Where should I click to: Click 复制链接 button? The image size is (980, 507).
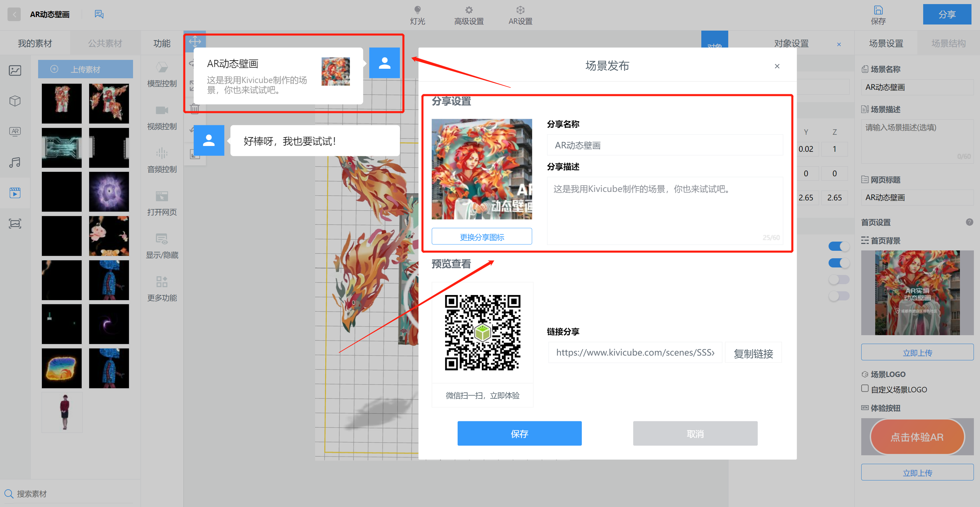pyautogui.click(x=753, y=353)
